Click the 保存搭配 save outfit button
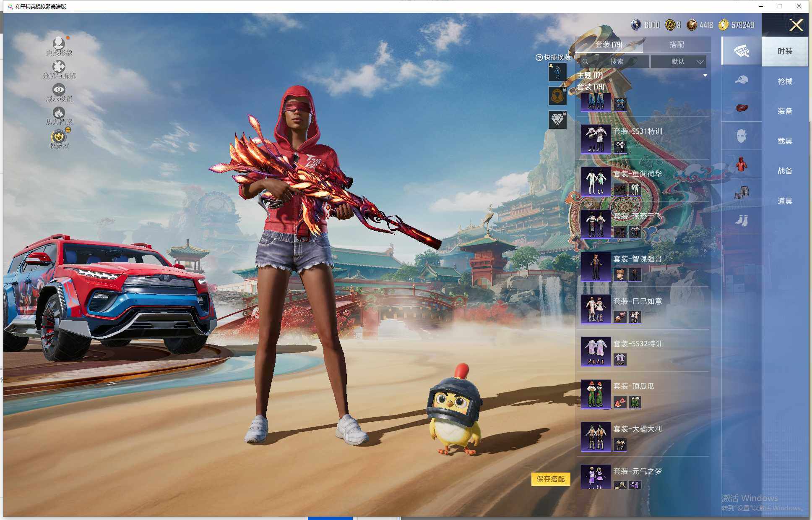Image resolution: width=812 pixels, height=520 pixels. click(550, 479)
